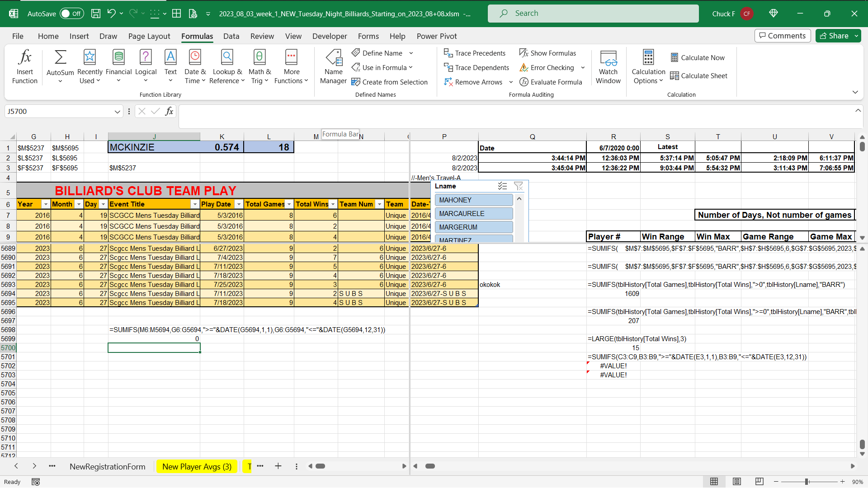Toggle multi-select in Lname slicer
This screenshot has height=488, width=868.
(502, 186)
